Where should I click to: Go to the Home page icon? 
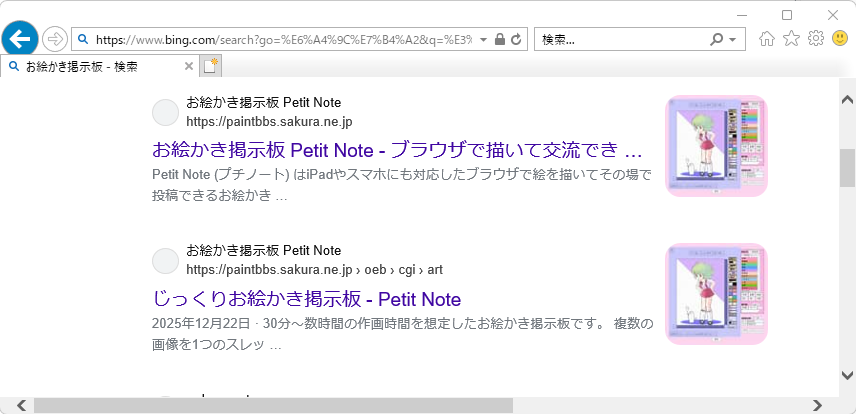tap(767, 39)
